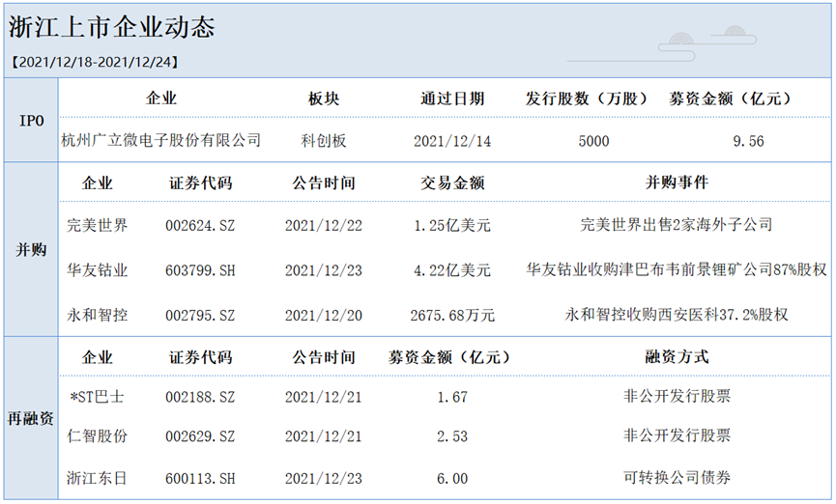Image resolution: width=836 pixels, height=504 pixels.
Task: Click the IPO 募资金额（亿元） header
Action: pos(731,98)
